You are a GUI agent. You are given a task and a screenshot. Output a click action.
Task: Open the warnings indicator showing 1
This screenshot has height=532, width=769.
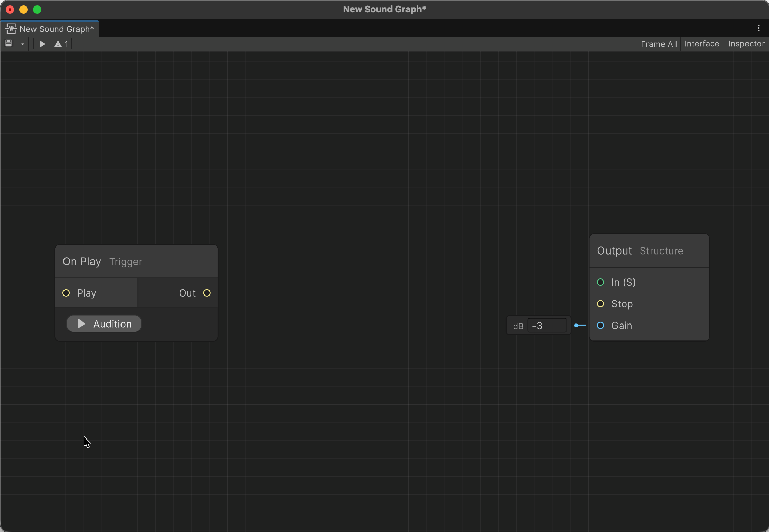pos(61,44)
